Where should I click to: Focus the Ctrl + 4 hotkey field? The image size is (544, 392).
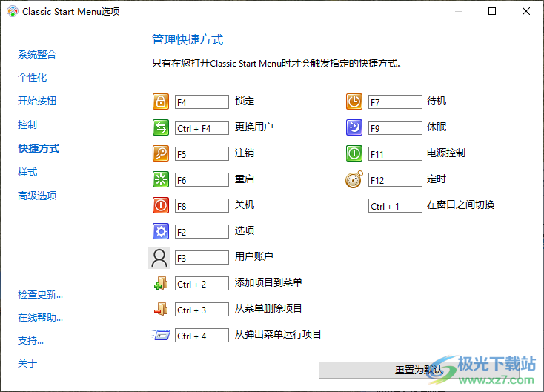click(202, 336)
